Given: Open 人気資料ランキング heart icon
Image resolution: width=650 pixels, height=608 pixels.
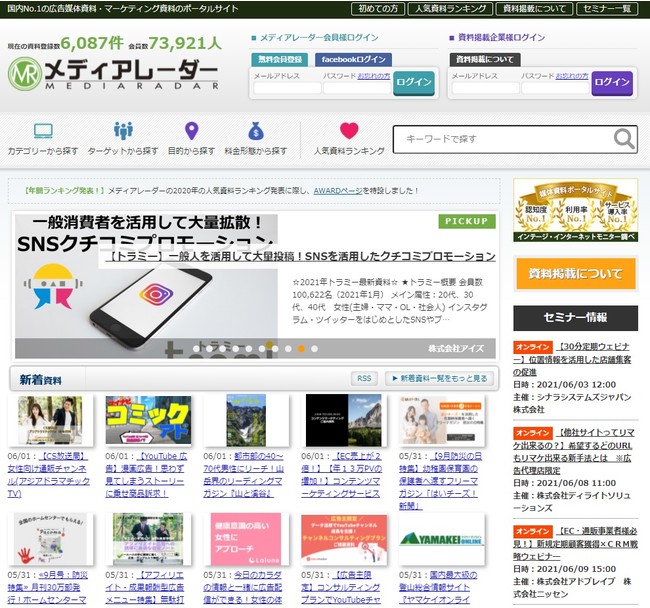Looking at the screenshot, I should tap(349, 131).
